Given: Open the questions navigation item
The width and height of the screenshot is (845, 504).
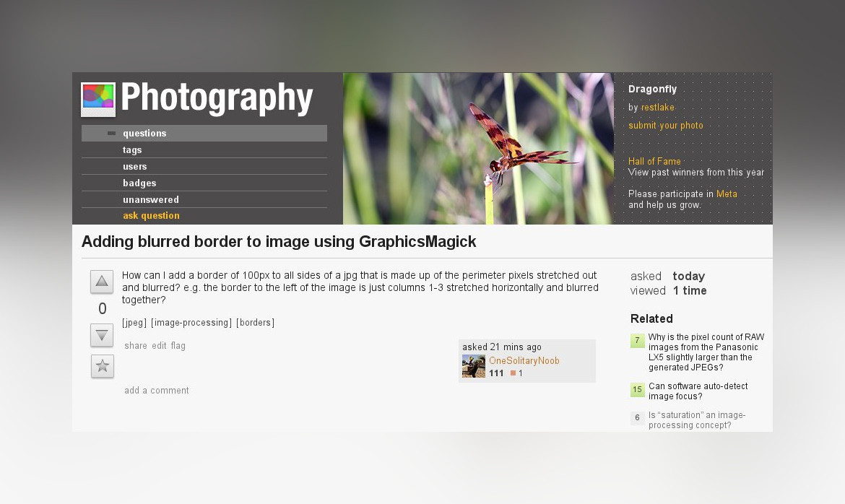Looking at the screenshot, I should [204, 133].
